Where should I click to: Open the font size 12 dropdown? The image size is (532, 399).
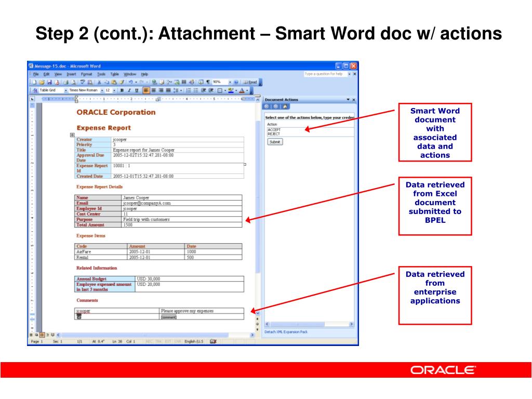coord(114,90)
